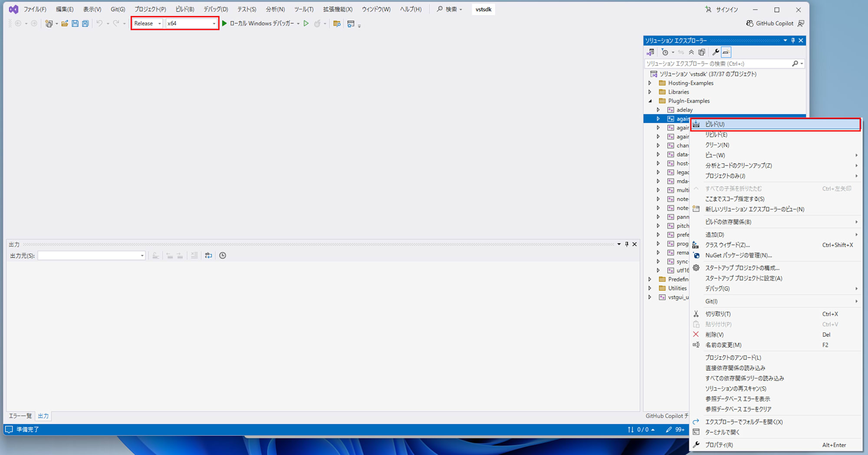Switch Solution Explorer views using its first toolbar icon

650,52
